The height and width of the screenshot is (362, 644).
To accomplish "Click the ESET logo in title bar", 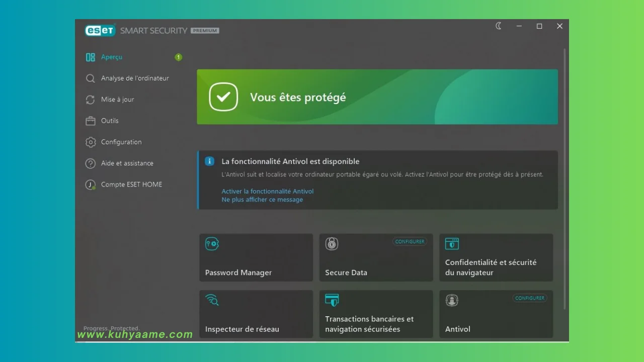I will [100, 30].
